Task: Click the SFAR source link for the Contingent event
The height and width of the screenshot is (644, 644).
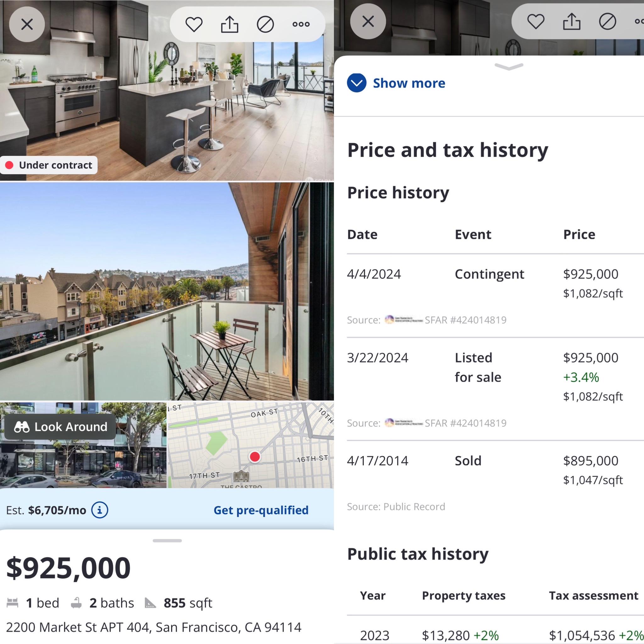Action: click(466, 320)
